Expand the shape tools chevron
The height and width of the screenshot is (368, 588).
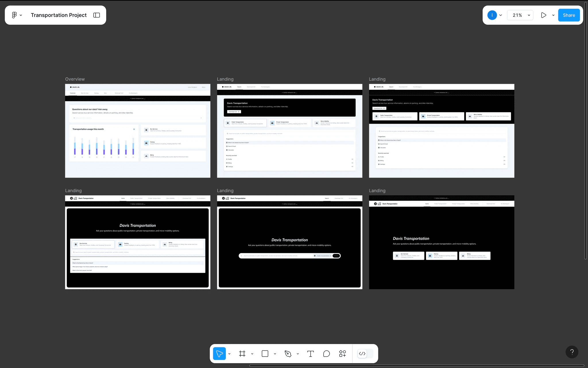pyautogui.click(x=275, y=354)
